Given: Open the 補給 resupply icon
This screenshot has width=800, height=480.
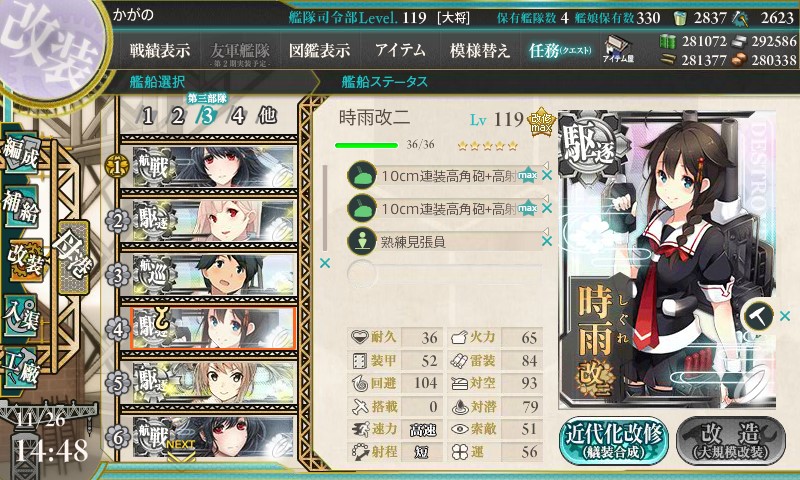Looking at the screenshot, I should (x=20, y=205).
